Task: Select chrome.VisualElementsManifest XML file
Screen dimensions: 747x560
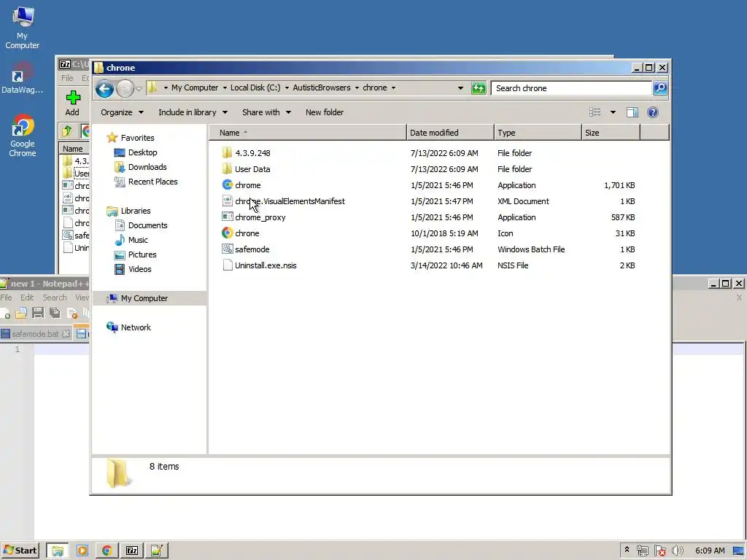Action: 290,201
